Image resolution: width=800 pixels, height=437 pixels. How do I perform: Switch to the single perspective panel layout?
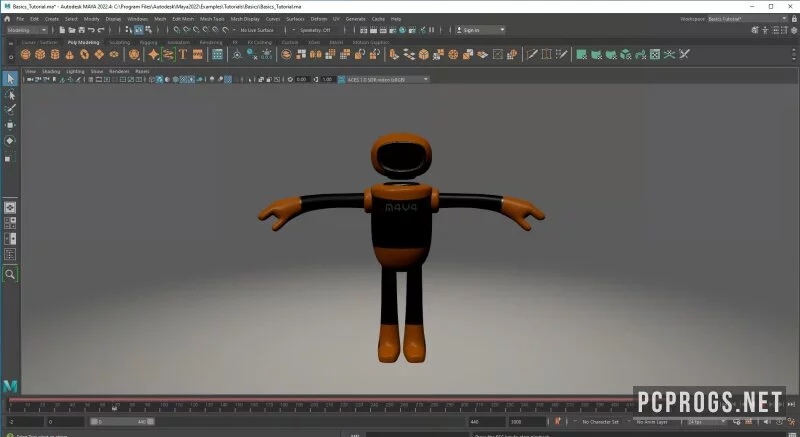click(10, 208)
